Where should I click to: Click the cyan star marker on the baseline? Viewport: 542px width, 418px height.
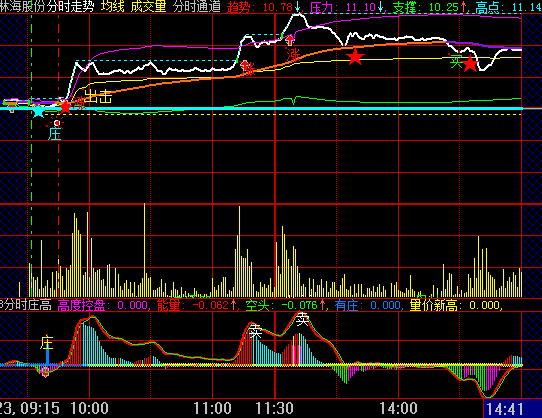click(x=38, y=111)
